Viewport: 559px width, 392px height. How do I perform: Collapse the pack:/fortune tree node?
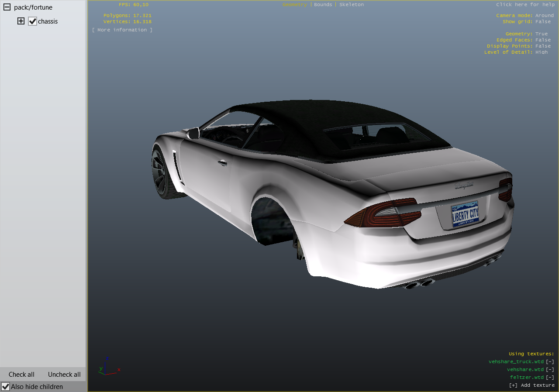[7, 7]
